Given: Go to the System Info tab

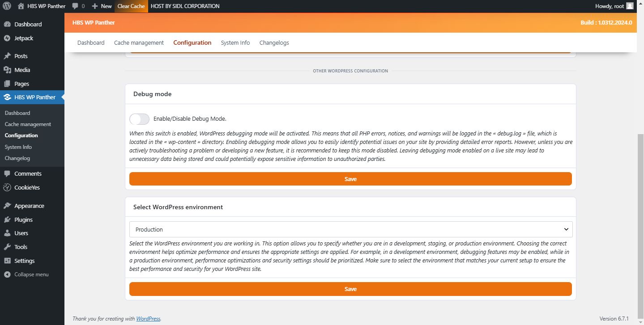Looking at the screenshot, I should click(235, 43).
